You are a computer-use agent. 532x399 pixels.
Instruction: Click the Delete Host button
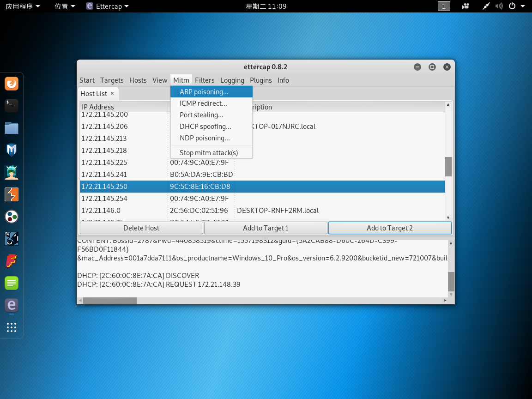[141, 227]
